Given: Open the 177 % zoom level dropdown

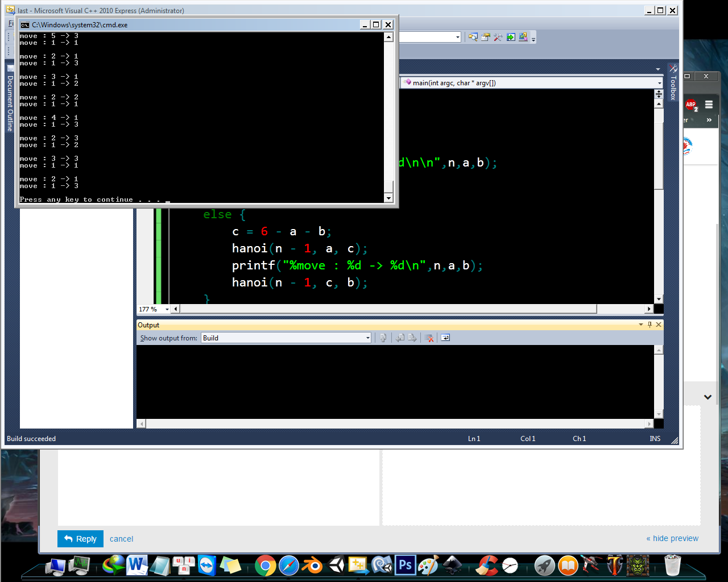Looking at the screenshot, I should 167,309.
